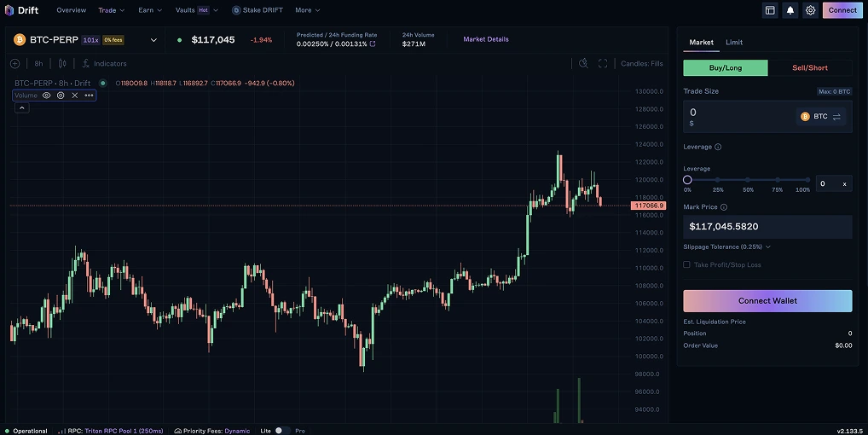Select Buy/Long side
868x435 pixels.
click(725, 67)
